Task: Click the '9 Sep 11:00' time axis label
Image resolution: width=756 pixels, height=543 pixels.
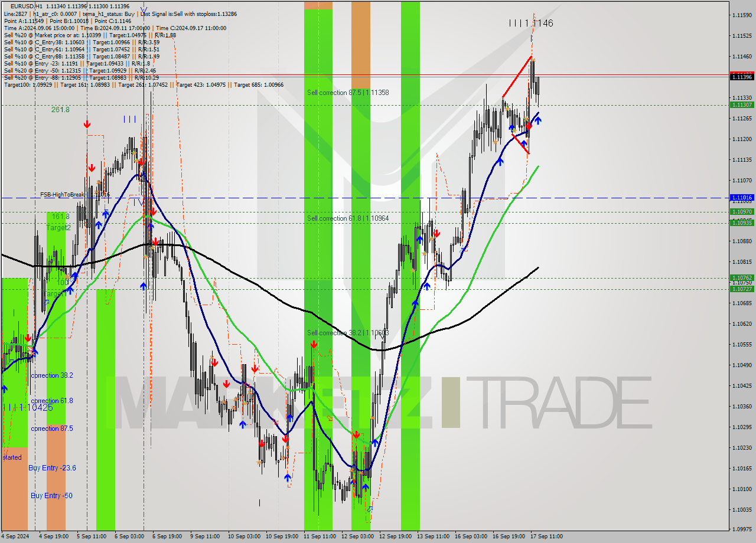Action: pos(205,537)
